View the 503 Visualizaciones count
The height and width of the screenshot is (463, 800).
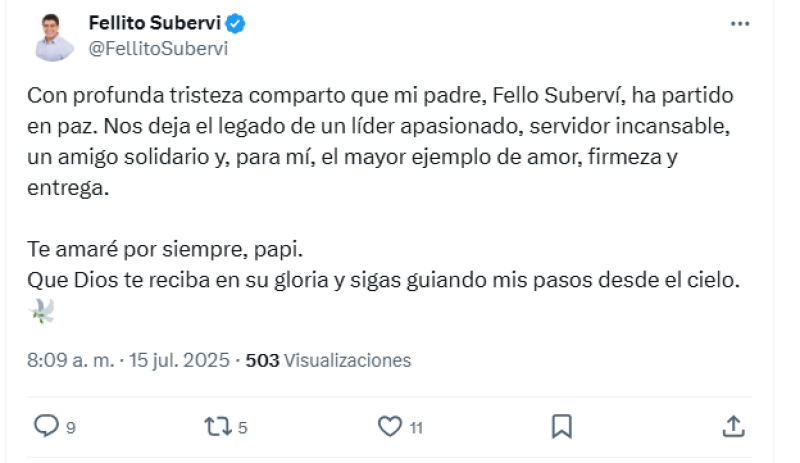[x=328, y=360]
